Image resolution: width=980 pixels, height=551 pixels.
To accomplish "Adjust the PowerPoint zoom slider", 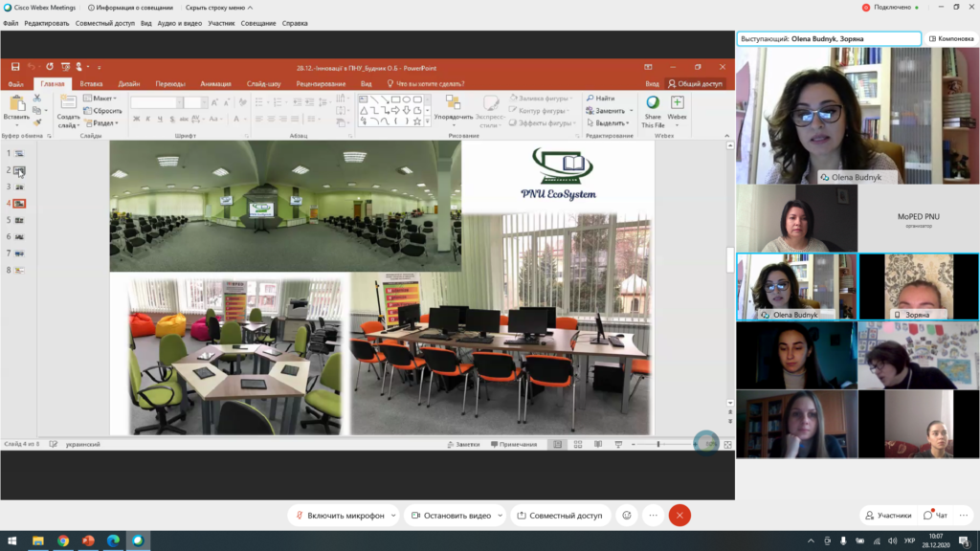I will 658,445.
